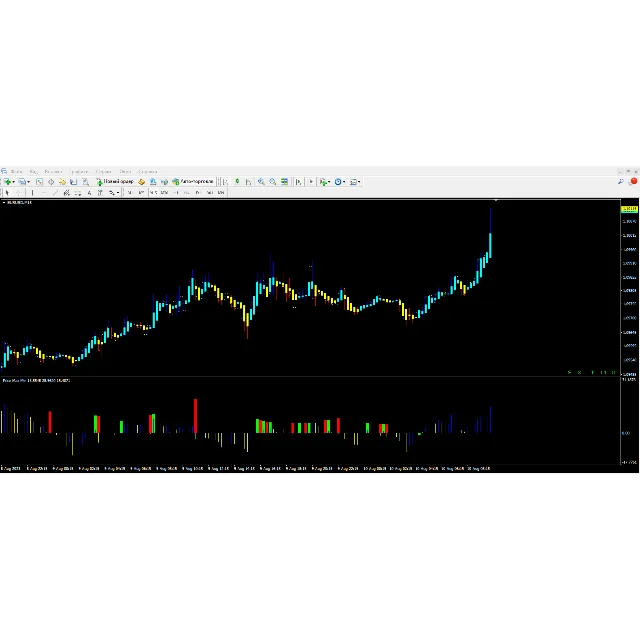Select the Crosshair tool
The image size is (640, 640).
[19, 193]
